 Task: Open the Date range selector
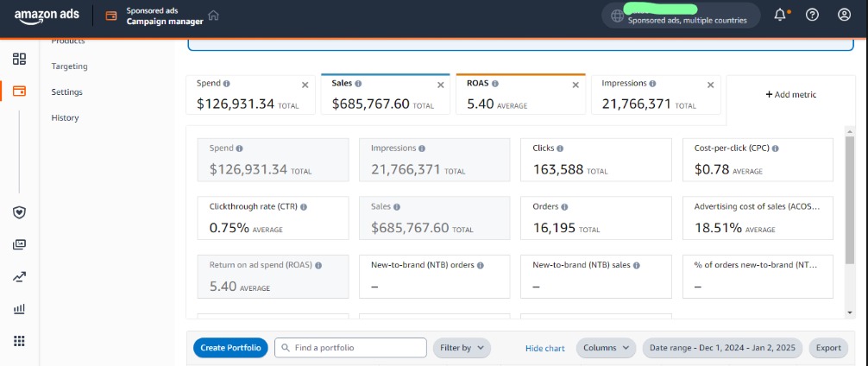pos(722,348)
